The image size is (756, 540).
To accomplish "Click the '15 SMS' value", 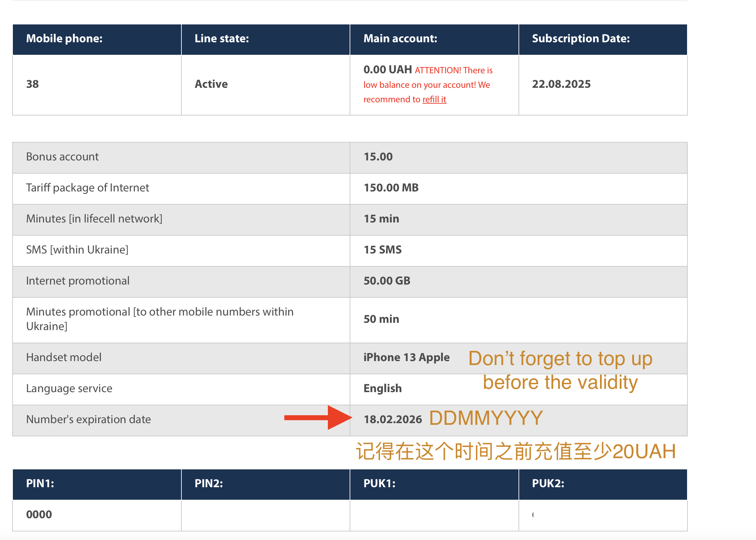I will point(382,250).
